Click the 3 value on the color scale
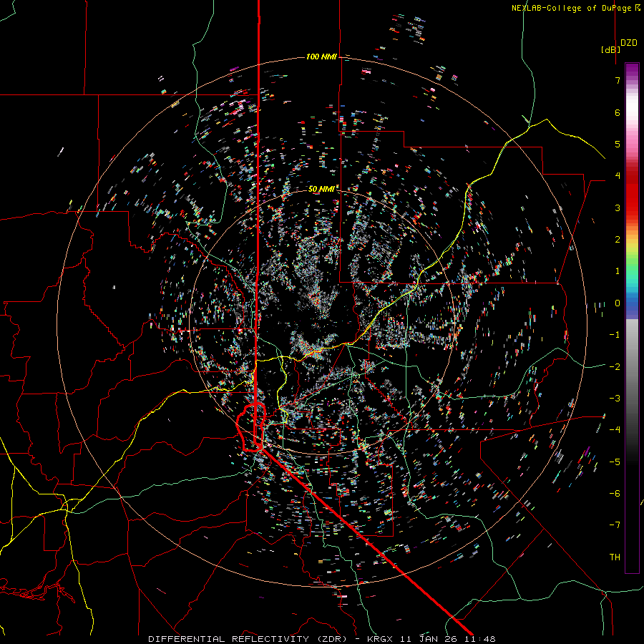 [618, 208]
